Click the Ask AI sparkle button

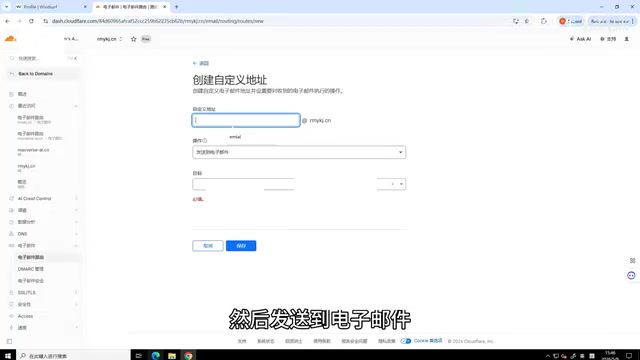(580, 39)
